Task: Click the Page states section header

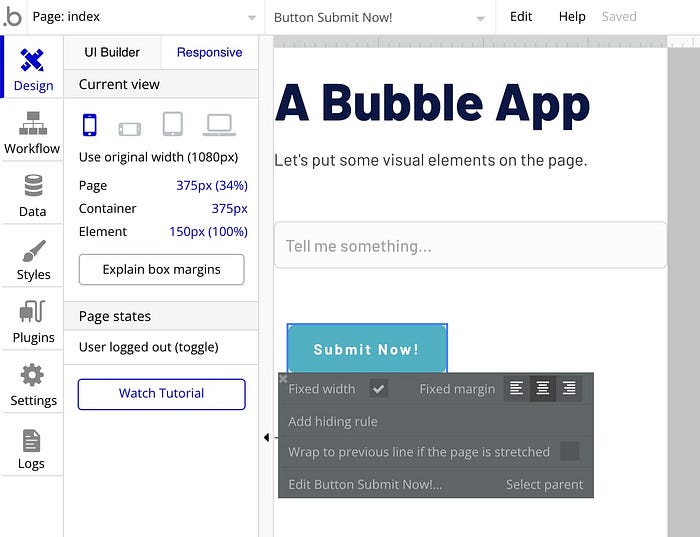Action: coord(161,316)
